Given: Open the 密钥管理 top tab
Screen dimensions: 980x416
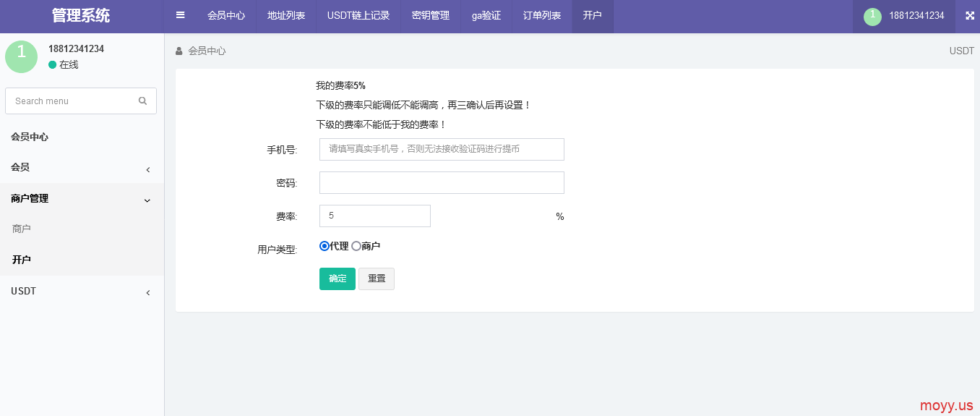Looking at the screenshot, I should coord(431,15).
